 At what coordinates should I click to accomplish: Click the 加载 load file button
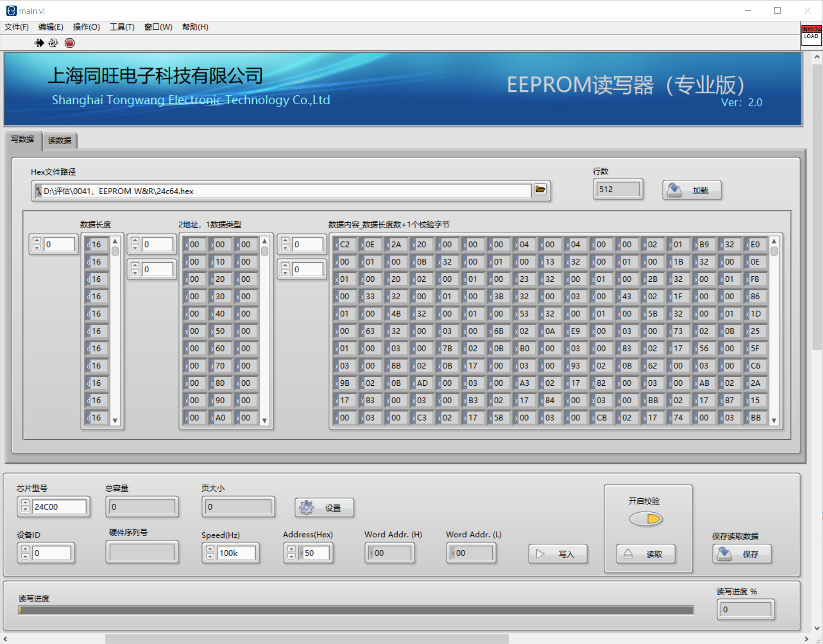coord(692,190)
